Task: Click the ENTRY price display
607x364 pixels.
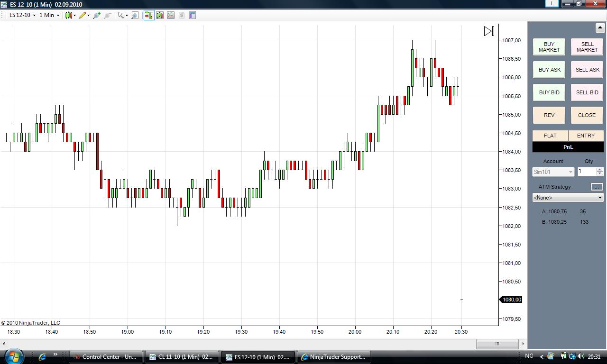Action: [586, 136]
